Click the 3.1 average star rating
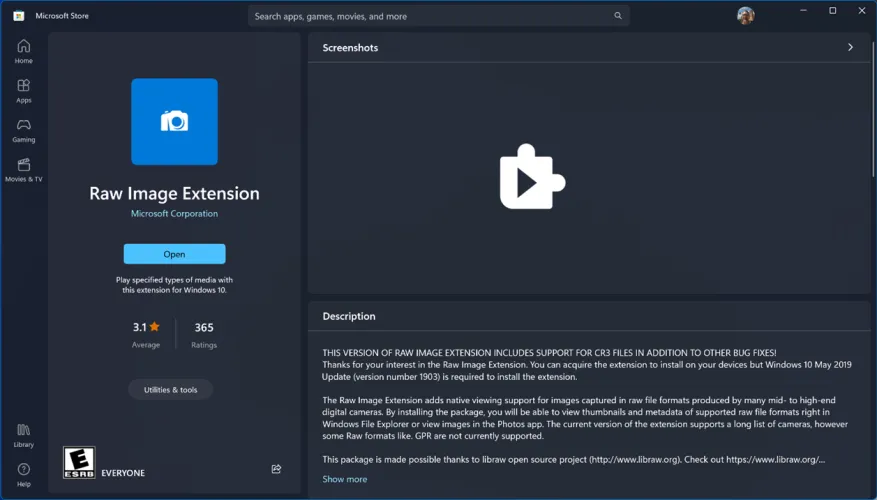 pos(146,328)
